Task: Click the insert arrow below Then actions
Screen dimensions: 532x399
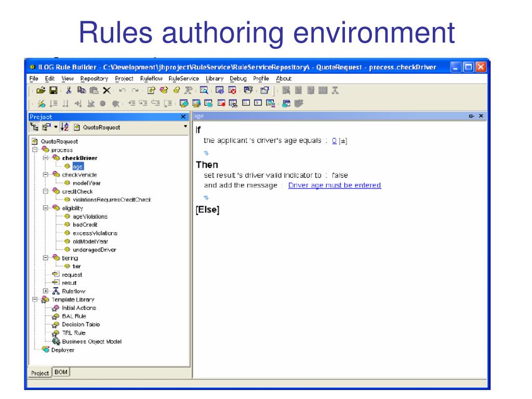Action: pyautogui.click(x=206, y=198)
